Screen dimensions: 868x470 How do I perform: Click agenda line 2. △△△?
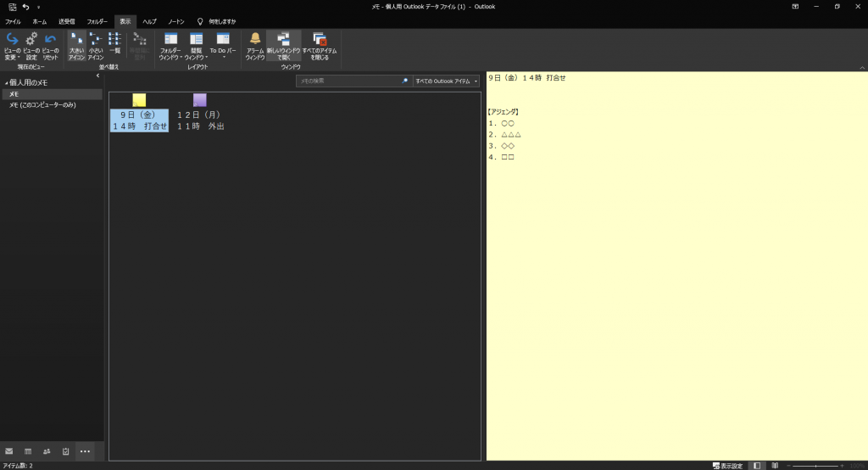point(505,135)
